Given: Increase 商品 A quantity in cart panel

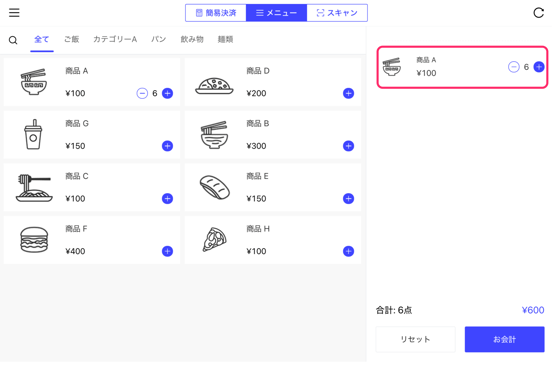Looking at the screenshot, I should coord(539,67).
